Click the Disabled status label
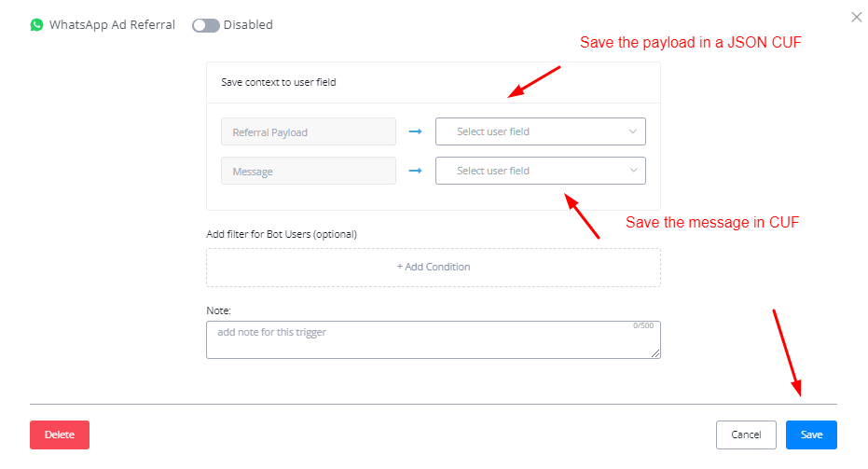This screenshot has width=868, height=469. (248, 25)
